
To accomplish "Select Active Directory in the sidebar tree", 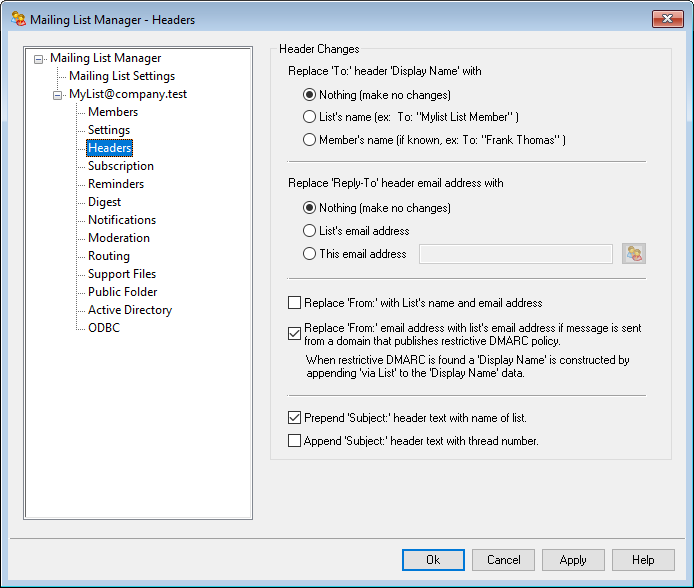I will pyautogui.click(x=130, y=310).
